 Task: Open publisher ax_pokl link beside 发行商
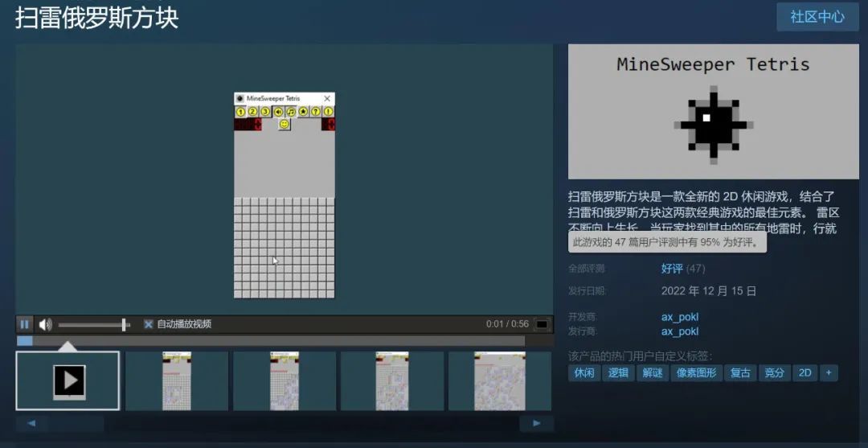tap(680, 331)
